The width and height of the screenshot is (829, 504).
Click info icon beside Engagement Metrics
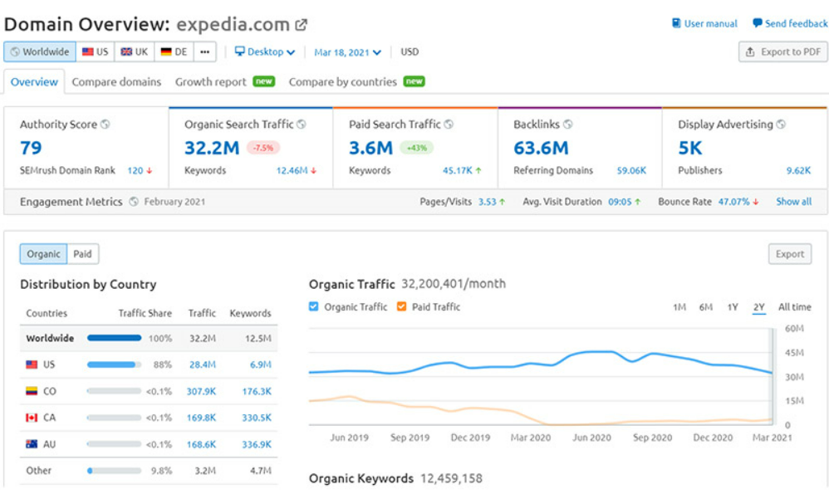(x=134, y=201)
